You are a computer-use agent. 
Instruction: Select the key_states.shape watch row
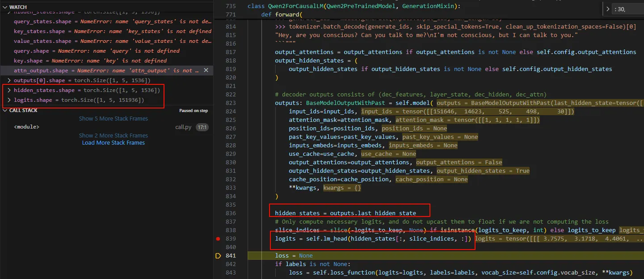tap(106, 31)
